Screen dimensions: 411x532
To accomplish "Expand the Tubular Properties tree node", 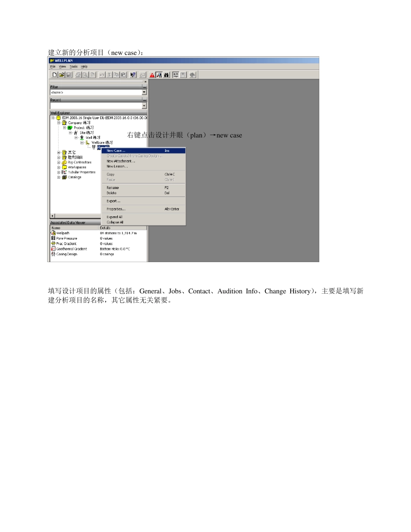I will pos(59,172).
